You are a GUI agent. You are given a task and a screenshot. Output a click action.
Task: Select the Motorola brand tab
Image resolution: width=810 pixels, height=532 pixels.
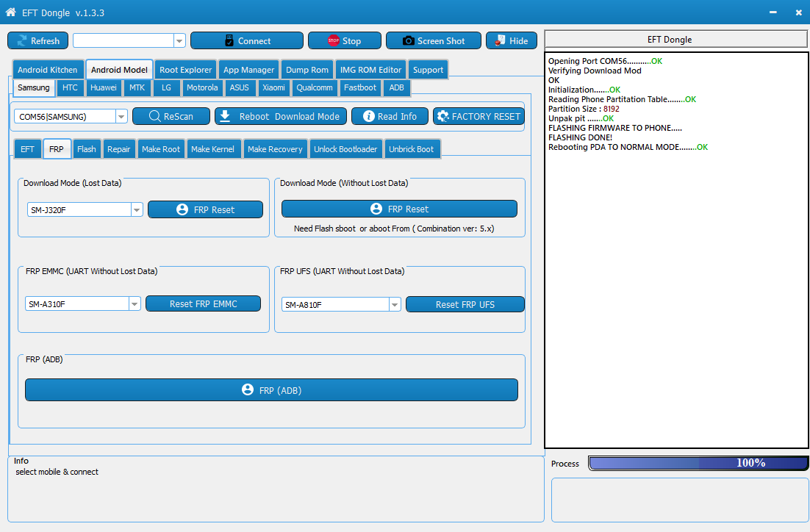[202, 87]
